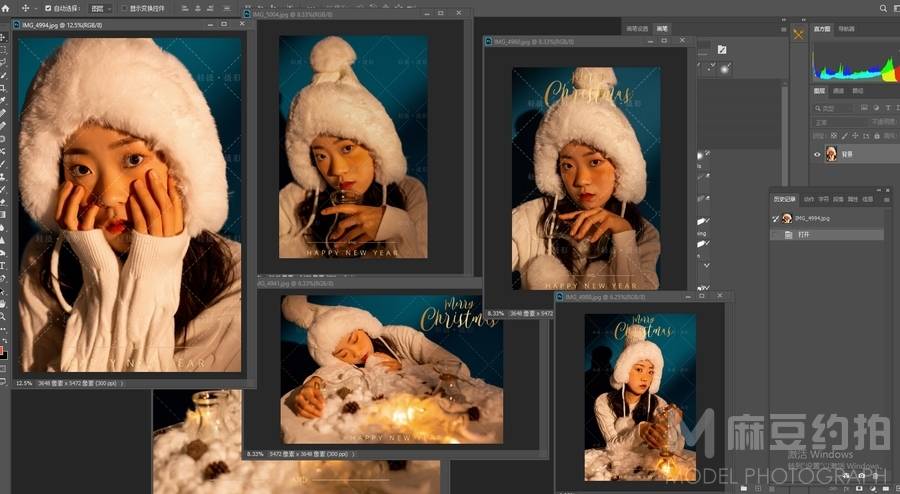Choose the Quick Selection tool

(x=3, y=76)
